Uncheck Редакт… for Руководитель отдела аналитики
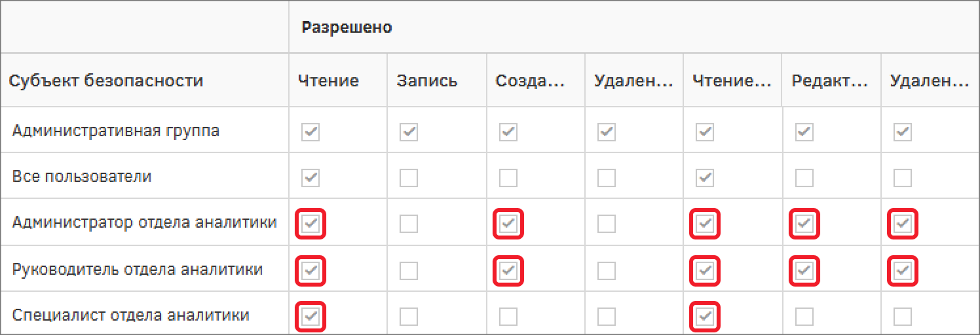980x335 pixels. (x=804, y=270)
